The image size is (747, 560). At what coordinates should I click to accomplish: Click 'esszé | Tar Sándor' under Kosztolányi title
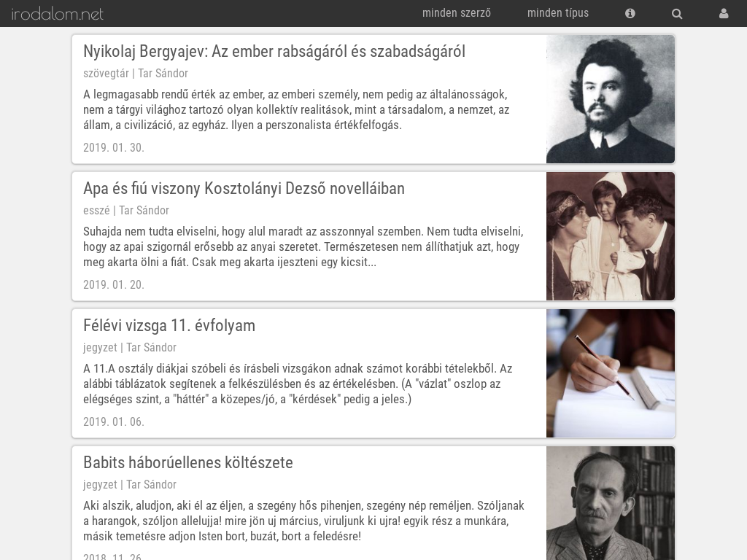(126, 211)
